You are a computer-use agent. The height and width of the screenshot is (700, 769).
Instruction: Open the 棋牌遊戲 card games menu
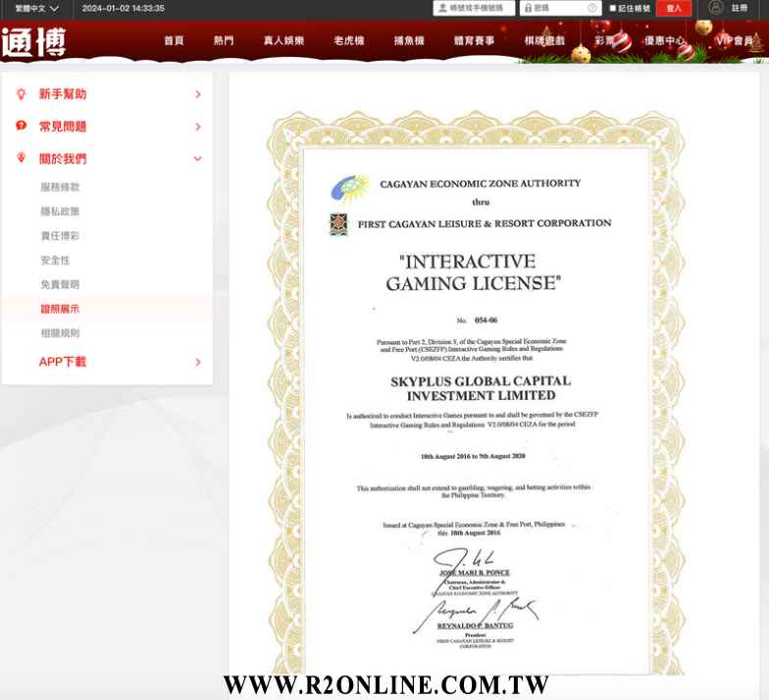(544, 41)
